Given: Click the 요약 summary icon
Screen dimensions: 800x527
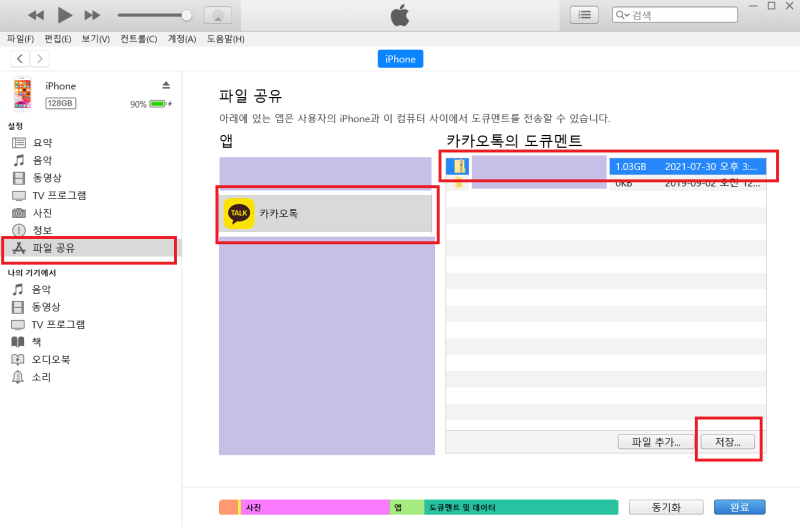Looking at the screenshot, I should pyautogui.click(x=19, y=143).
